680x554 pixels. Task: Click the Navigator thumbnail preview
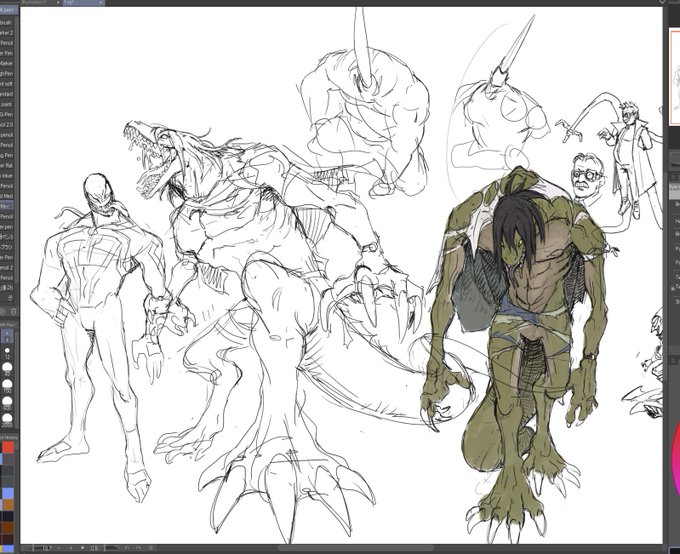674,76
